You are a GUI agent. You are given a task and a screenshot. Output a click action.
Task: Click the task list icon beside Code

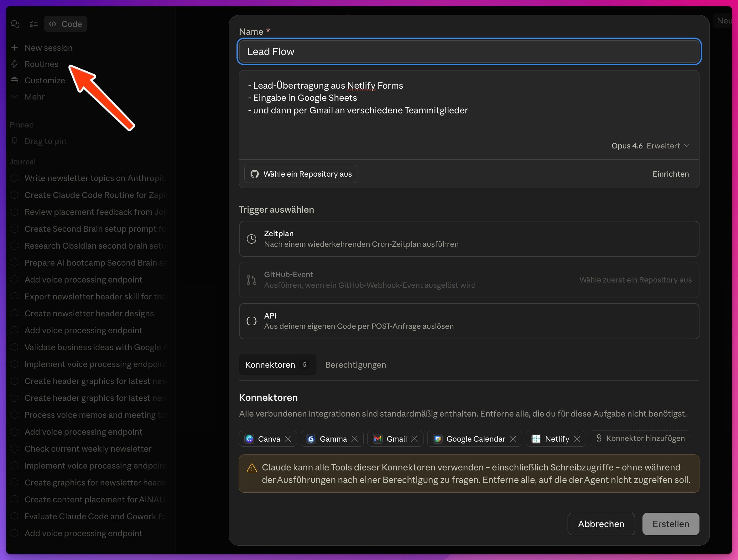click(34, 24)
